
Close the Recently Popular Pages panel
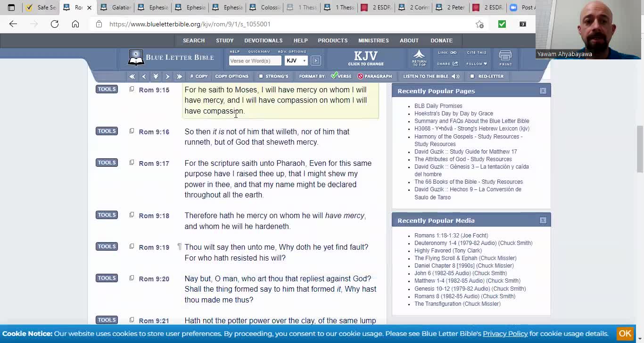point(543,91)
